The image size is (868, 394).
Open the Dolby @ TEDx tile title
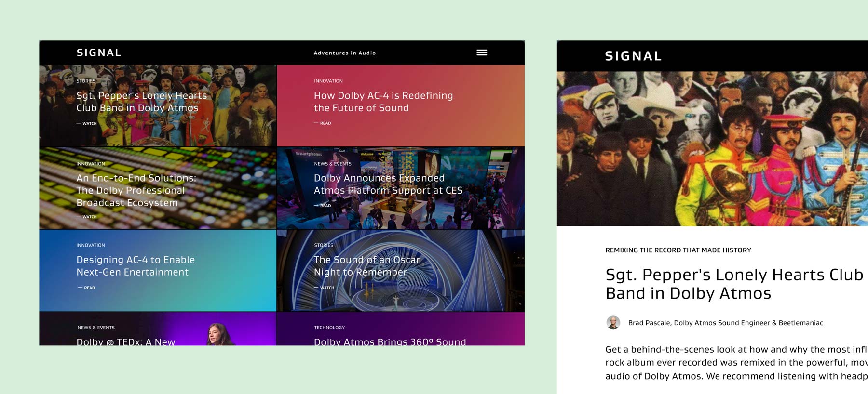pyautogui.click(x=126, y=341)
